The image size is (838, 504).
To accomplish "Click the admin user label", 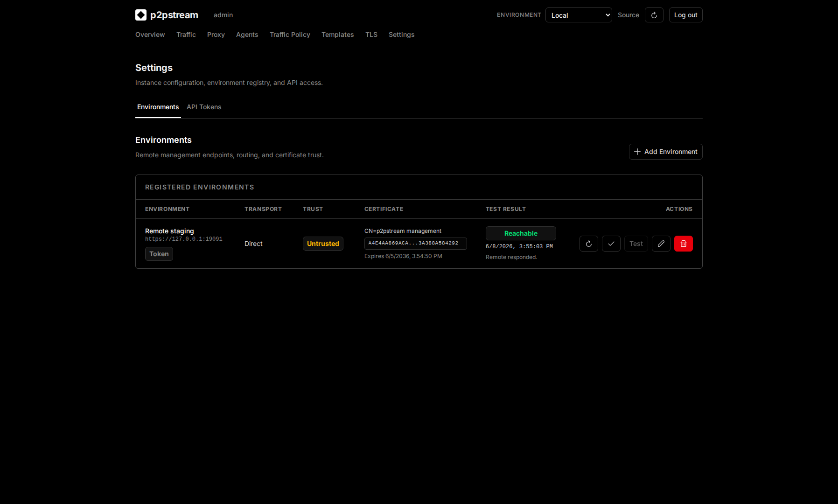I will coord(223,15).
